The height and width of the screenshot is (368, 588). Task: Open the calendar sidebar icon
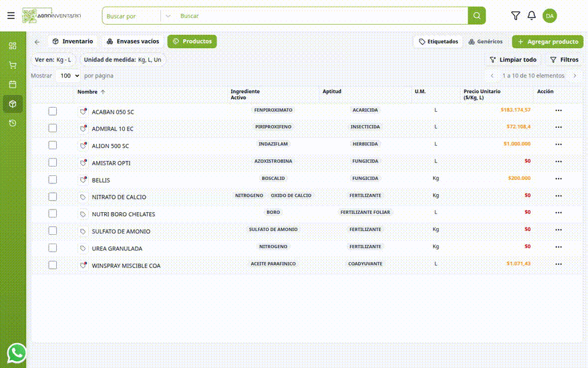13,84
